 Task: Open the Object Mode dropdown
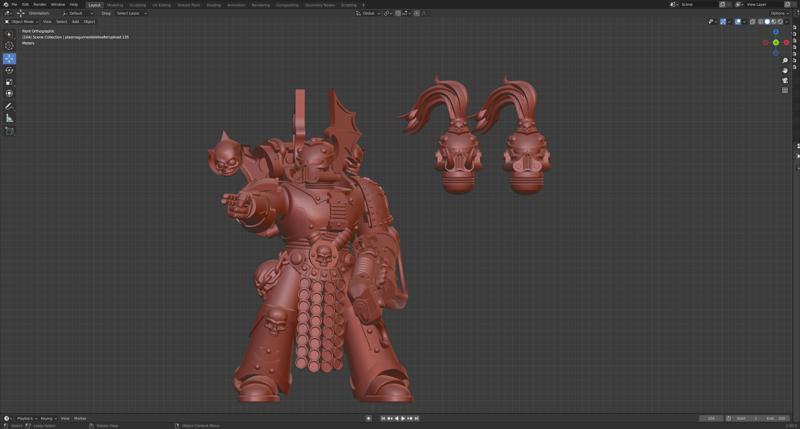click(21, 21)
